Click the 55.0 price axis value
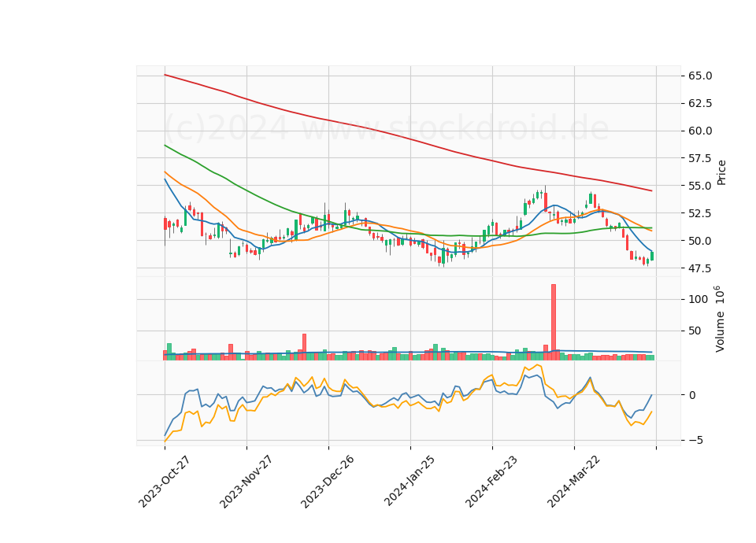756x543 pixels. point(700,186)
